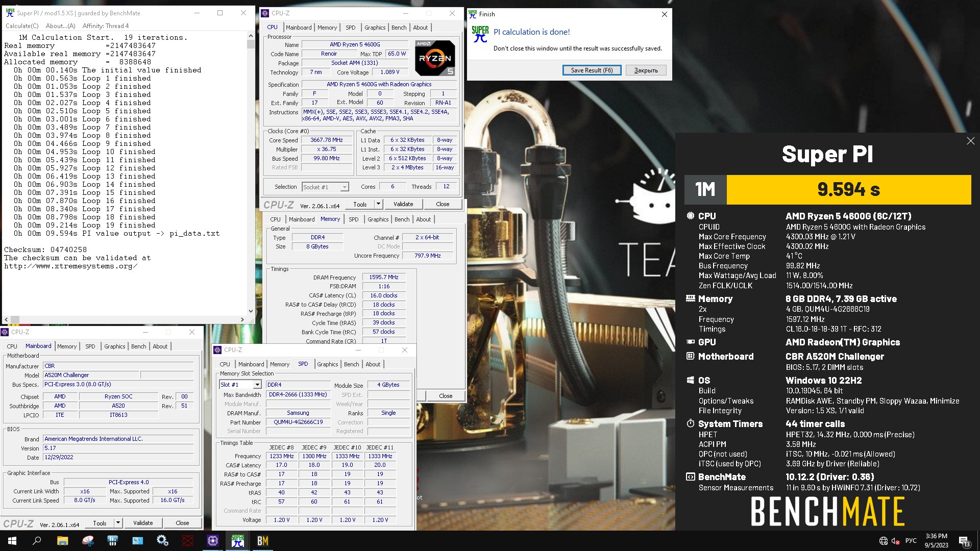Click Checksum: 04740258 line

click(45, 249)
